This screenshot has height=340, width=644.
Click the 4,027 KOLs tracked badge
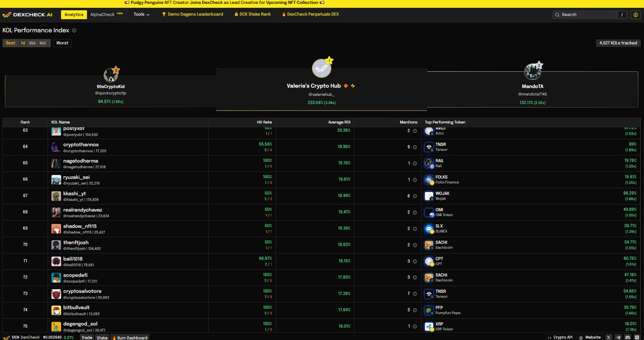(x=618, y=43)
